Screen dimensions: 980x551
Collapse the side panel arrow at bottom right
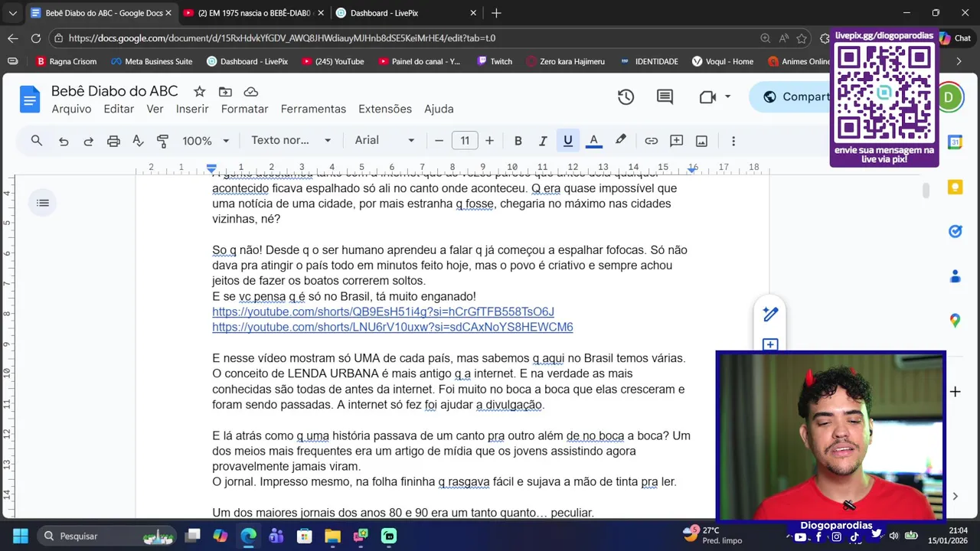(955, 496)
